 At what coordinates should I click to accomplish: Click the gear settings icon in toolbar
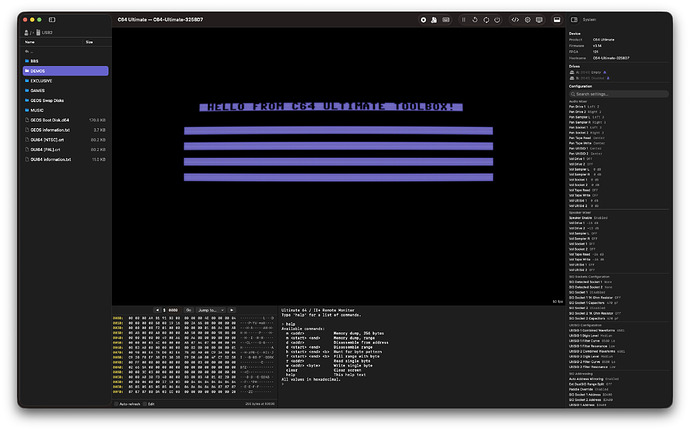[x=527, y=20]
